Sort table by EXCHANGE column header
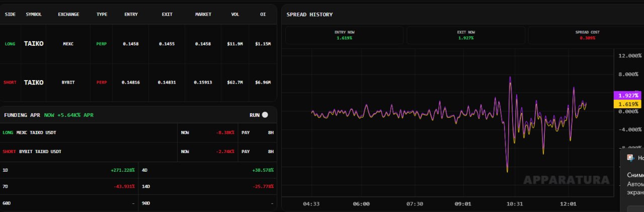This screenshot has height=212, width=644. [x=68, y=15]
